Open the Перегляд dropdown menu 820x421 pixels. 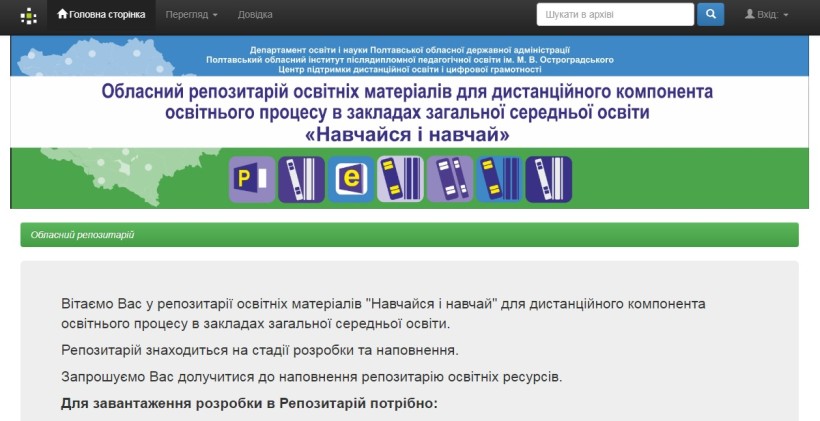pyautogui.click(x=191, y=15)
